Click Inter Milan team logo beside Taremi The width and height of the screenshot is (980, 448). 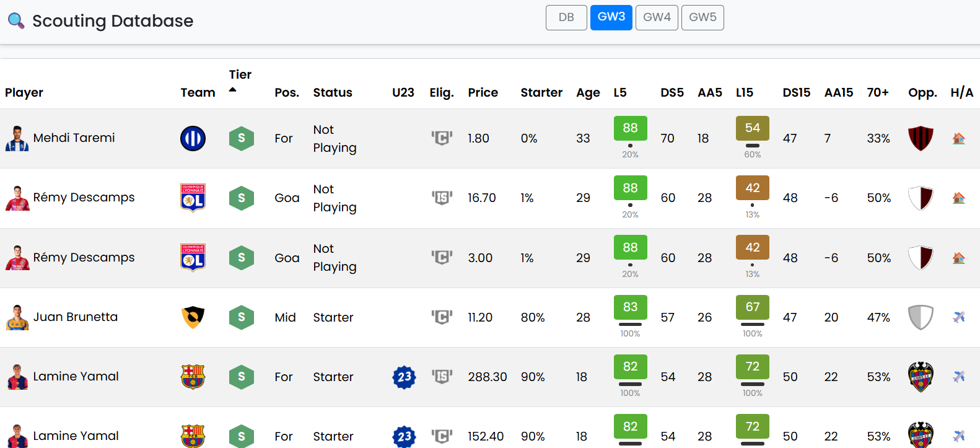point(193,138)
